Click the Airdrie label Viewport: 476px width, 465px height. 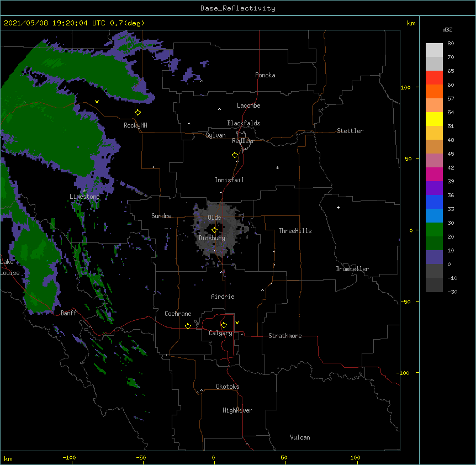click(223, 297)
